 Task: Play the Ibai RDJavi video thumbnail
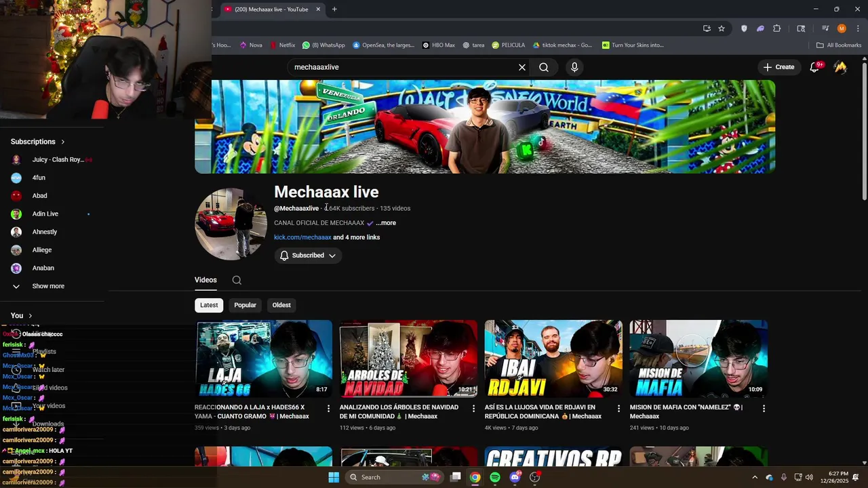(553, 359)
